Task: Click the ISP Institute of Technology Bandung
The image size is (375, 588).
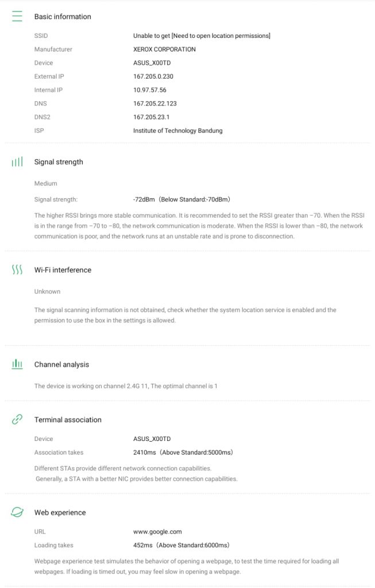Action: [x=177, y=131]
